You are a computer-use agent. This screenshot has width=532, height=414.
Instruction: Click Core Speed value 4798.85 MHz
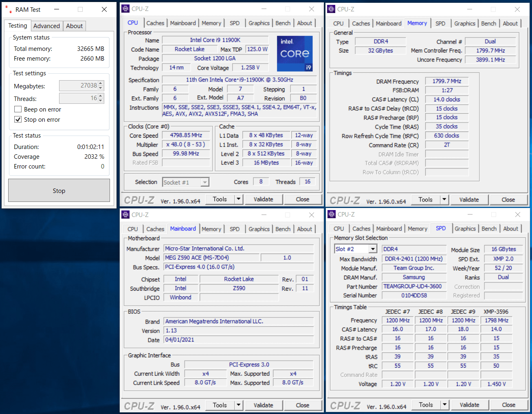tap(186, 135)
